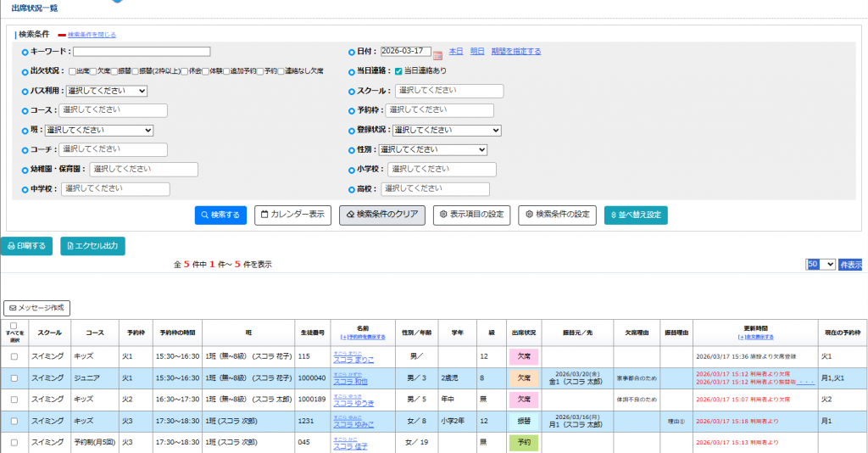Open メッセージ作成 envelope button
This screenshot has height=453, width=868.
pyautogui.click(x=36, y=308)
